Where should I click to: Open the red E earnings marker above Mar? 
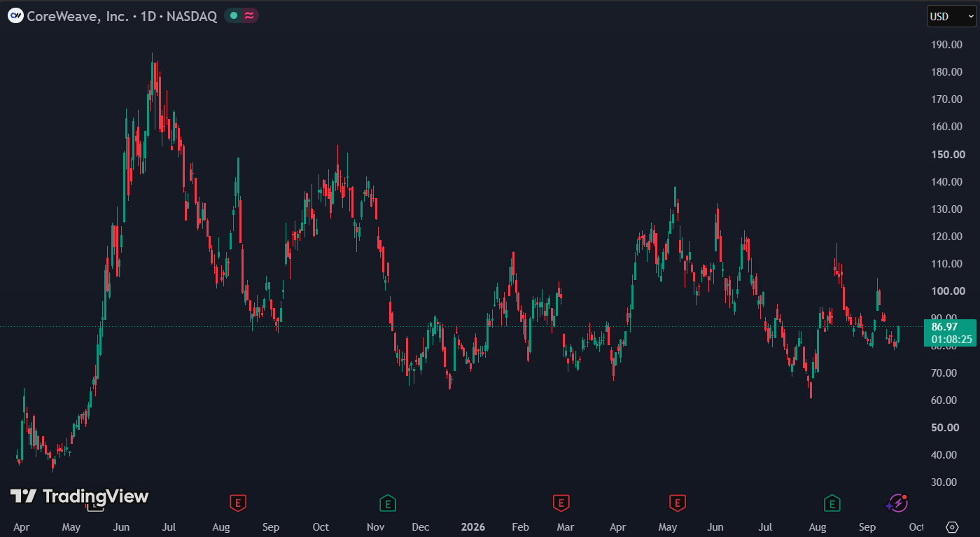click(x=561, y=502)
